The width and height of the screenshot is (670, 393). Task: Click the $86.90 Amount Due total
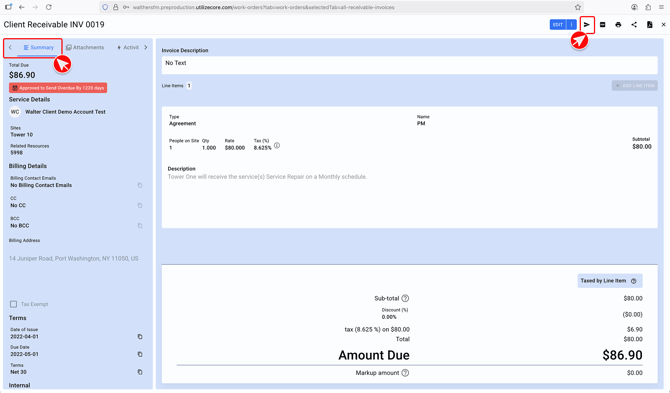622,355
